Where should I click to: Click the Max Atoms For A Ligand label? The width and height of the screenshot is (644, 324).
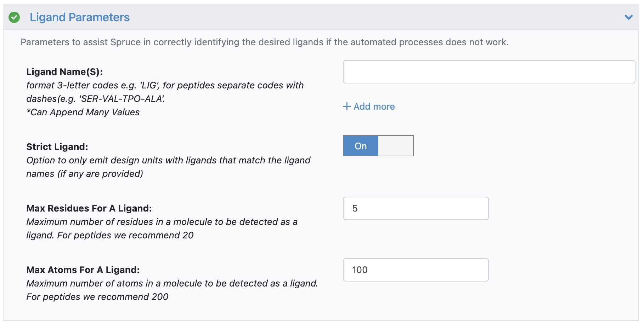coord(83,270)
